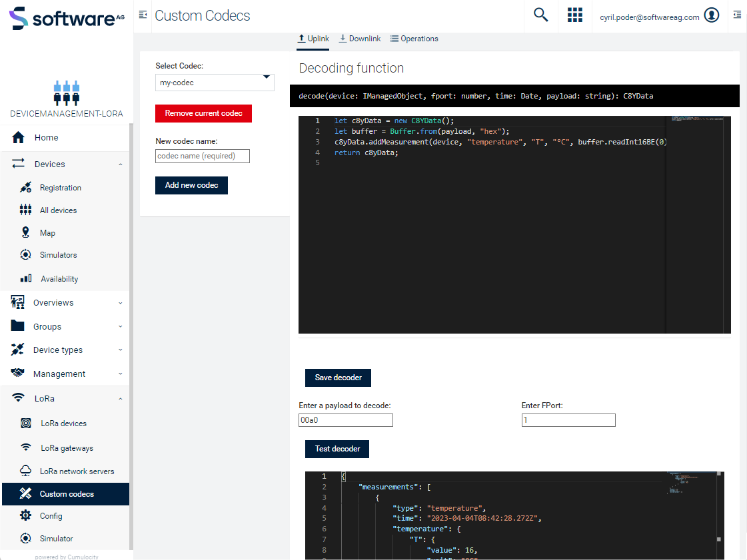Image resolution: width=747 pixels, height=560 pixels.
Task: Open the All devices menu item
Action: pyautogui.click(x=66, y=210)
